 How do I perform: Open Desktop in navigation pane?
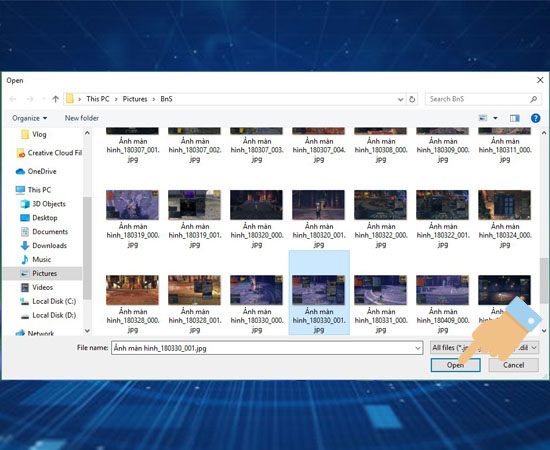pos(39,218)
